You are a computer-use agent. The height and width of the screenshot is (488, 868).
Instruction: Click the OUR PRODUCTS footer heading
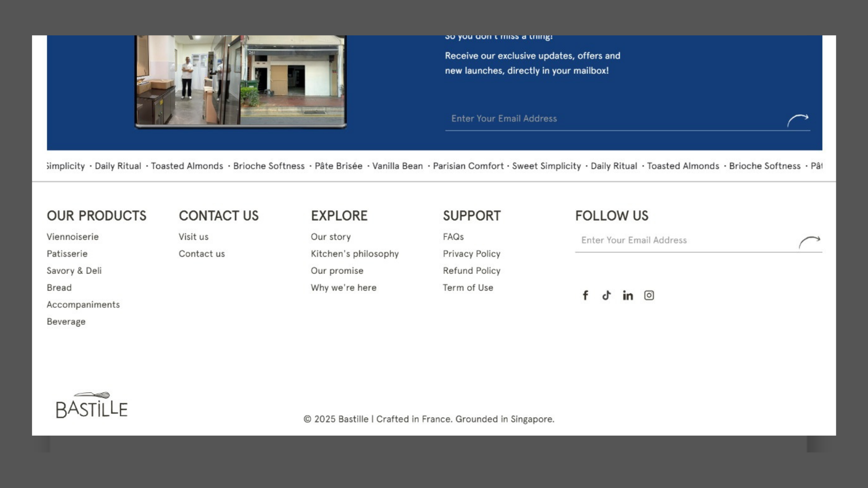coord(97,216)
